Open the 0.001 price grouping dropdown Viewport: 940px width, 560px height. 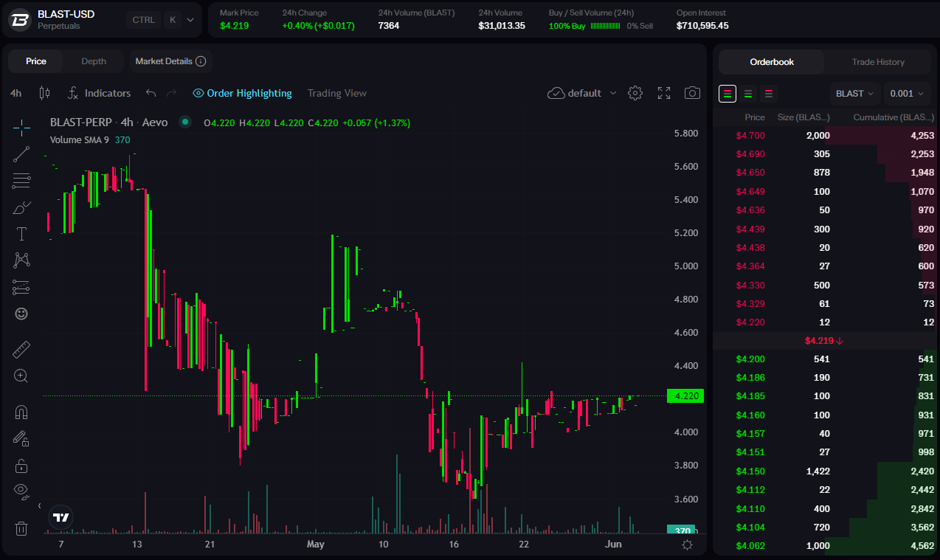(x=907, y=94)
